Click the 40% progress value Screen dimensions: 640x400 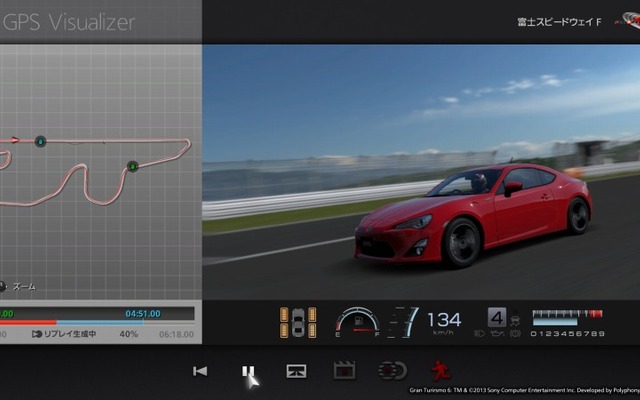(129, 334)
